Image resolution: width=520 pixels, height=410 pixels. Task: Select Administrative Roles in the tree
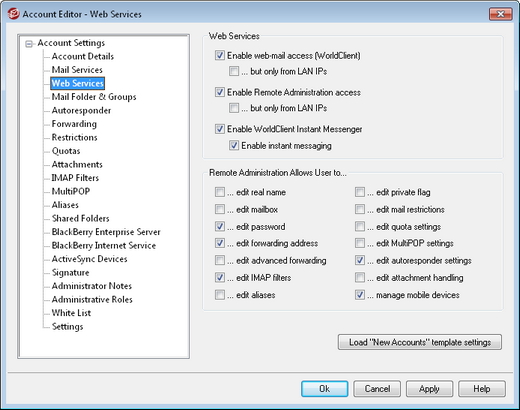[x=92, y=299]
